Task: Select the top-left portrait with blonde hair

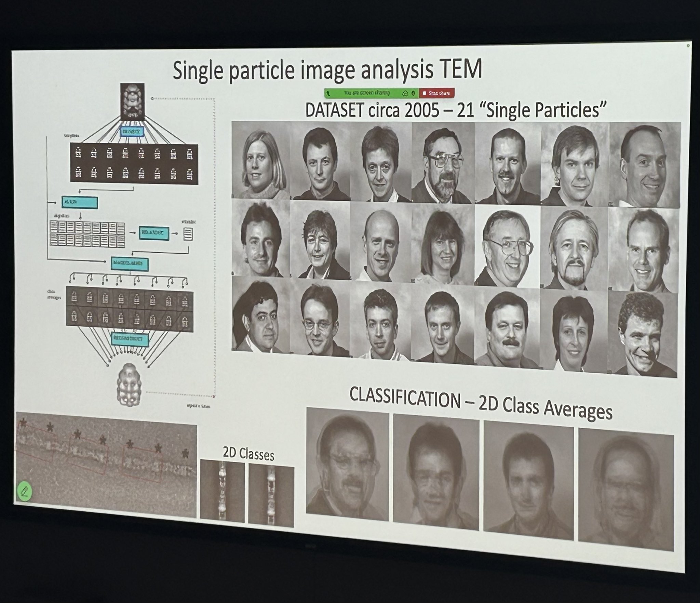Action: point(261,161)
